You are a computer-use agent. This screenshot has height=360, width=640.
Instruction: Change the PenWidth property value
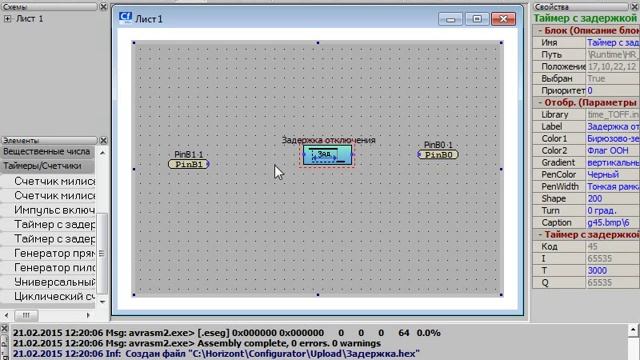click(x=613, y=187)
